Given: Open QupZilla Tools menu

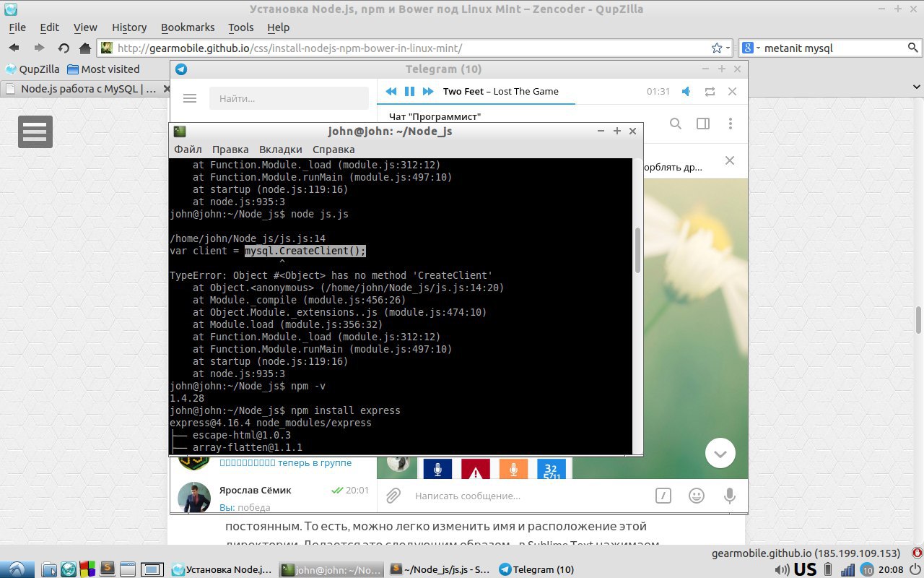Looking at the screenshot, I should [241, 27].
